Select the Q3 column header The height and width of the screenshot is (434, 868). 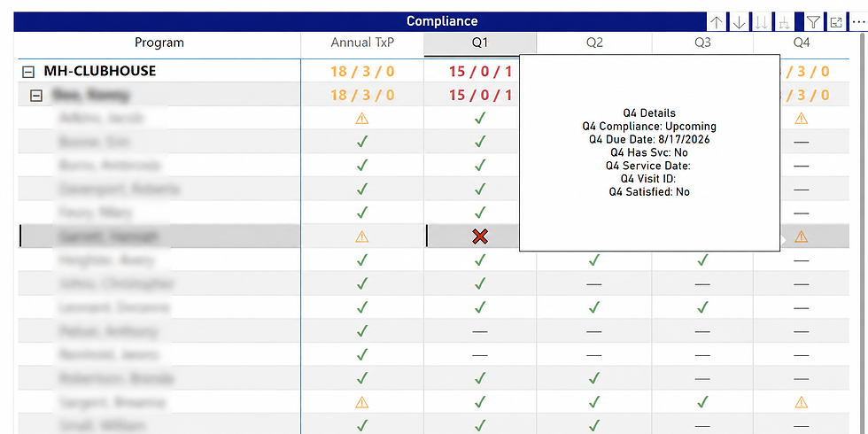tap(702, 43)
